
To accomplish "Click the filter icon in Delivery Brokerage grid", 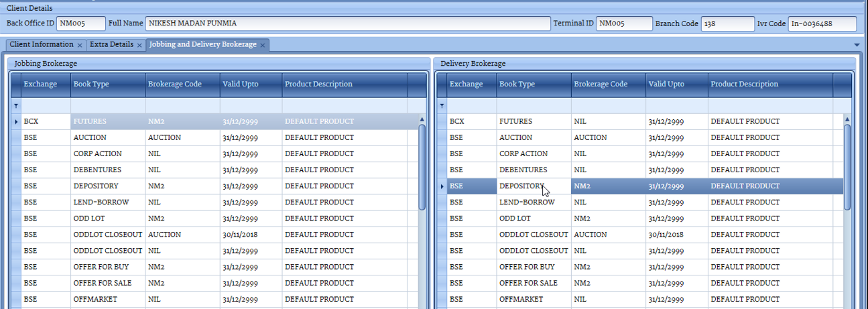I will point(441,106).
